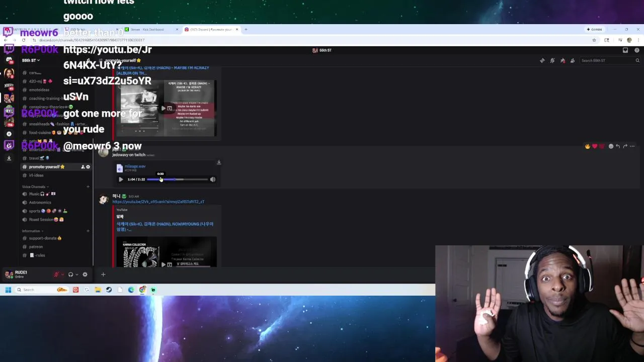The width and height of the screenshot is (644, 362).
Task: Open a new browser tab
Action: tap(246, 30)
